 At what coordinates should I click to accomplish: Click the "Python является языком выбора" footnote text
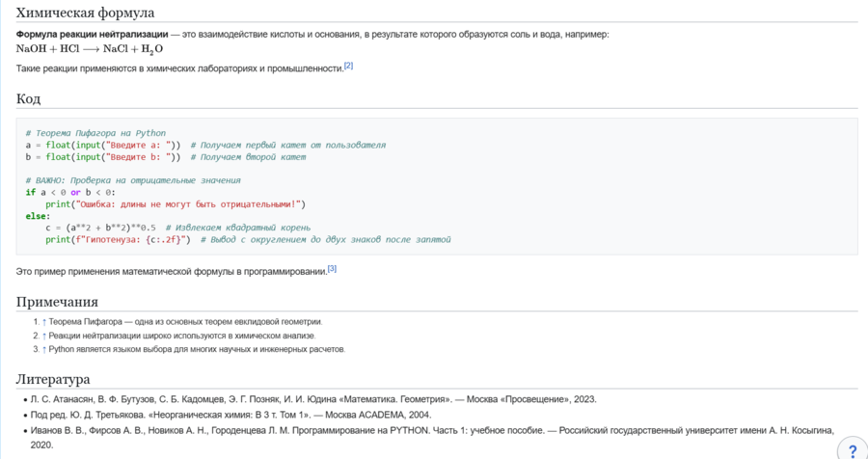coord(197,349)
